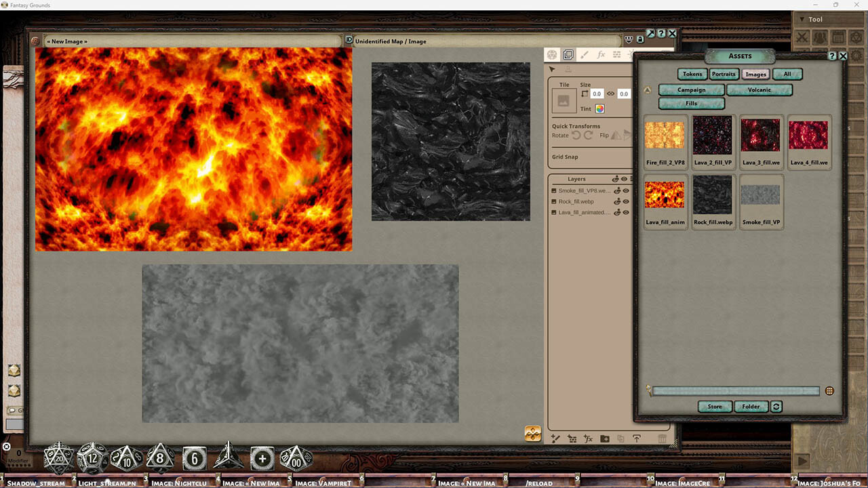Open the Fills asset category
This screenshot has width=868, height=488.
tap(691, 103)
